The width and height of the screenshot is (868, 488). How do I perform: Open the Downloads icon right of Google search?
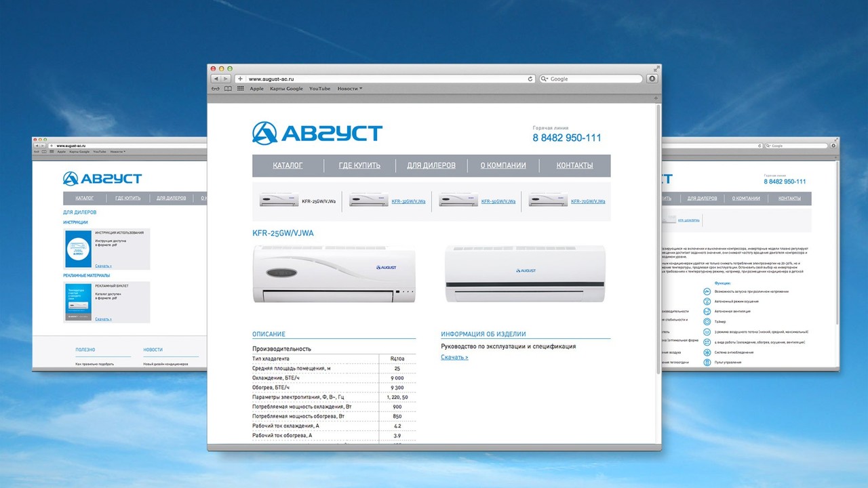[x=652, y=79]
